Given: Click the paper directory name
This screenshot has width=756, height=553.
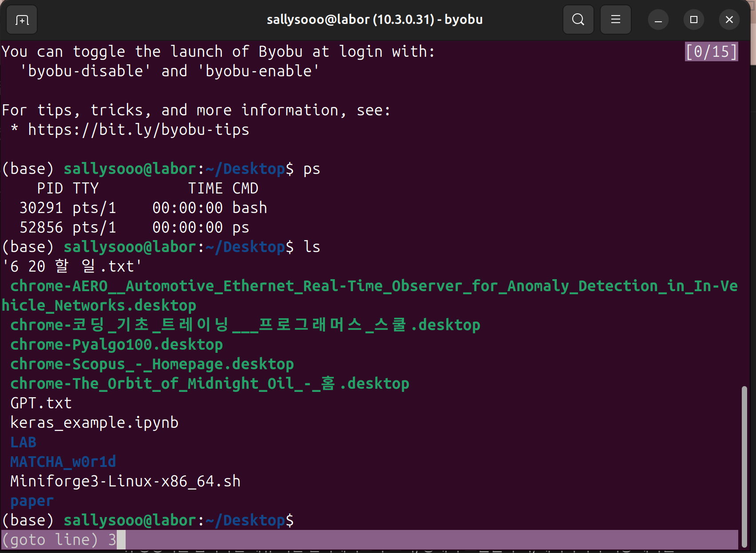Looking at the screenshot, I should (x=32, y=501).
